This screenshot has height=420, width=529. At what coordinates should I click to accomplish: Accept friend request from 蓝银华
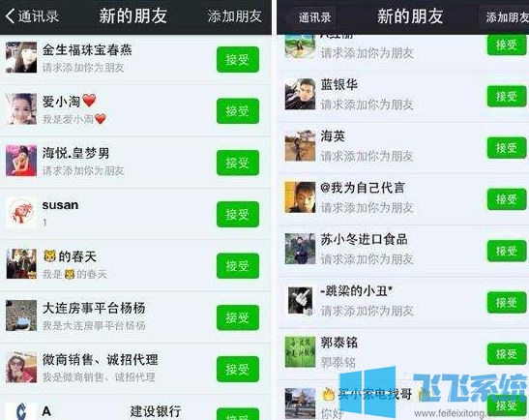[x=507, y=96]
